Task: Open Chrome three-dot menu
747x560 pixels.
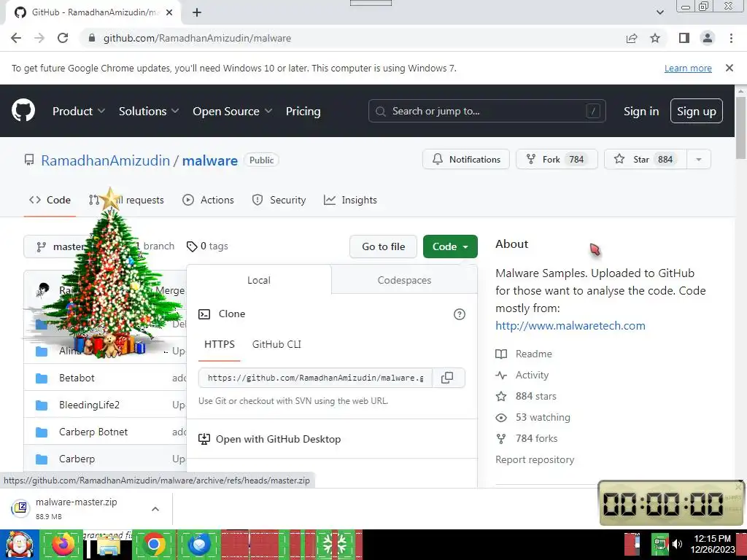Action: [x=731, y=38]
